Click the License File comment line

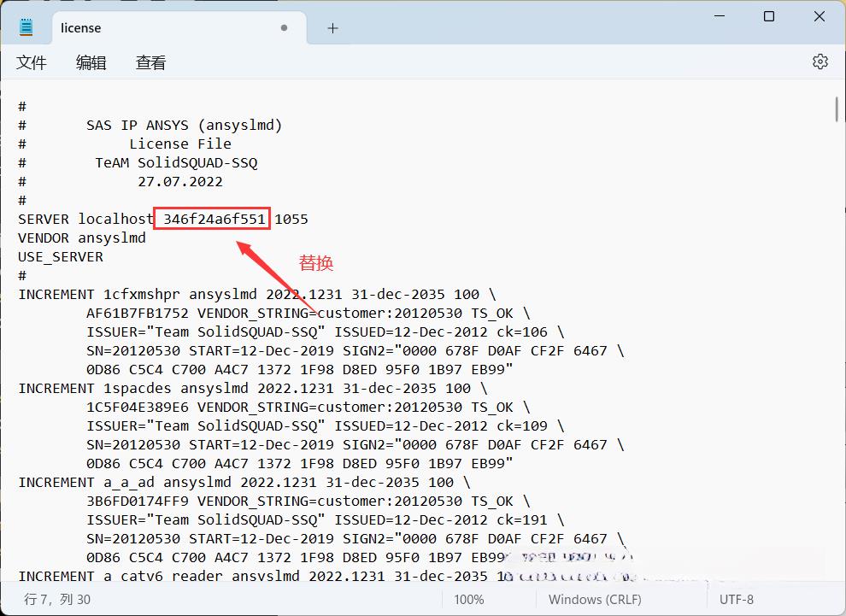click(180, 144)
